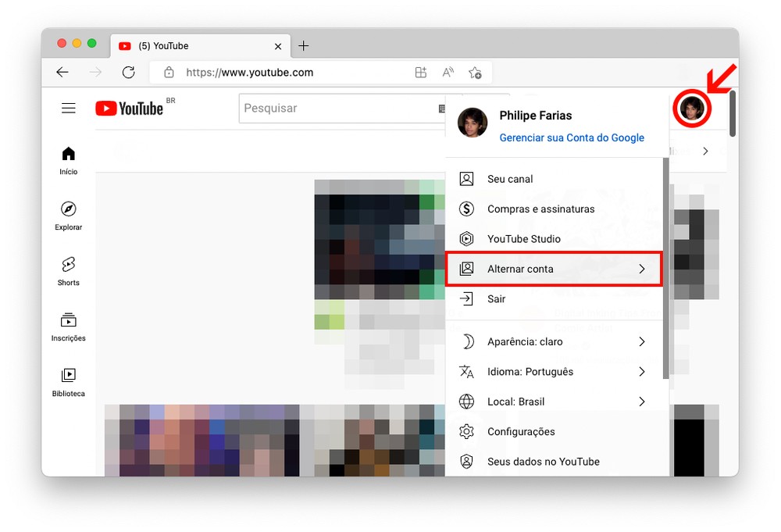
Task: Open YouTube Studio
Action: [x=554, y=238]
